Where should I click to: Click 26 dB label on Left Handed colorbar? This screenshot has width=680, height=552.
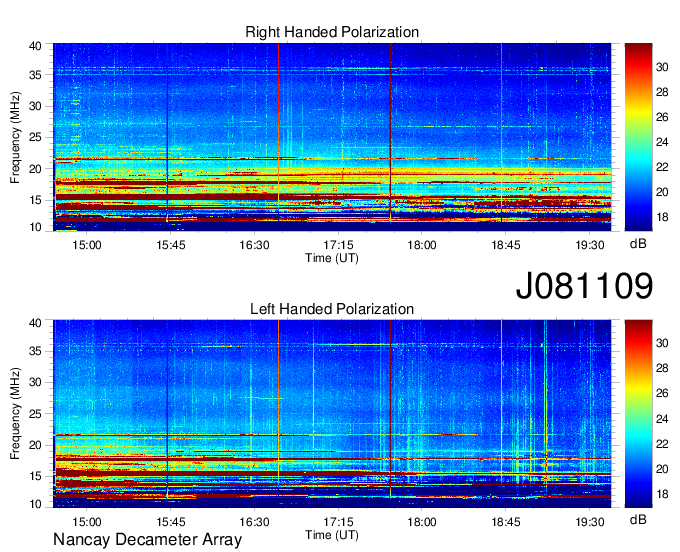click(x=662, y=393)
